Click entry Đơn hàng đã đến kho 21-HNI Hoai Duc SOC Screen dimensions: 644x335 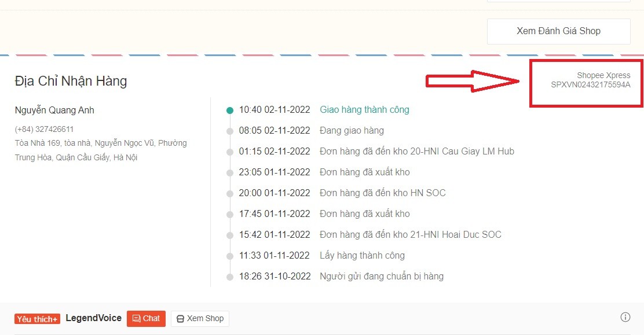point(410,235)
